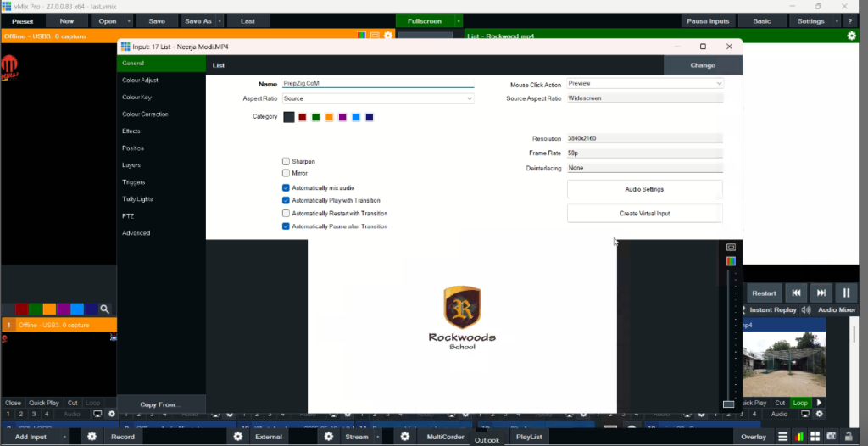Image resolution: width=868 pixels, height=446 pixels.
Task: Click the icon left of the lock
Action: (x=831, y=437)
